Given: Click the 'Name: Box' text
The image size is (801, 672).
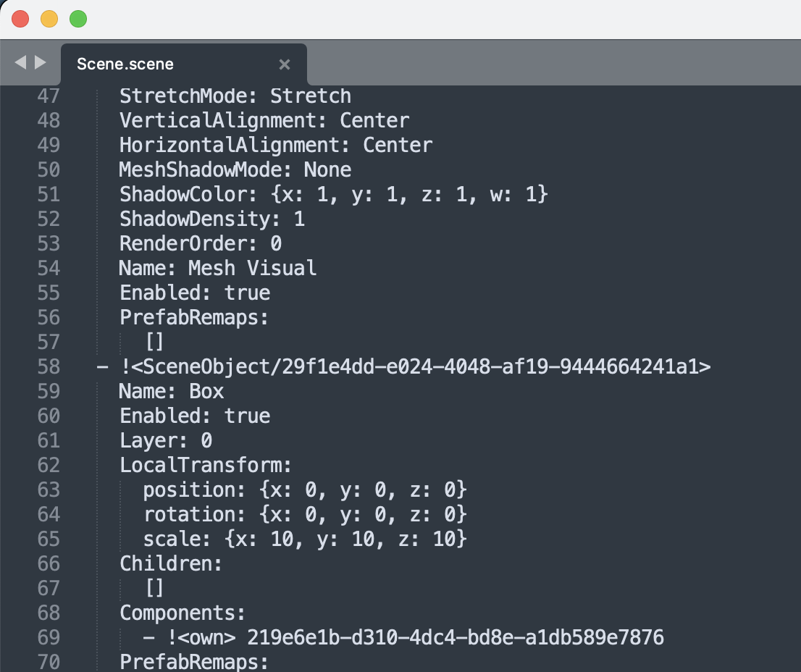Looking at the screenshot, I should pyautogui.click(x=172, y=392).
